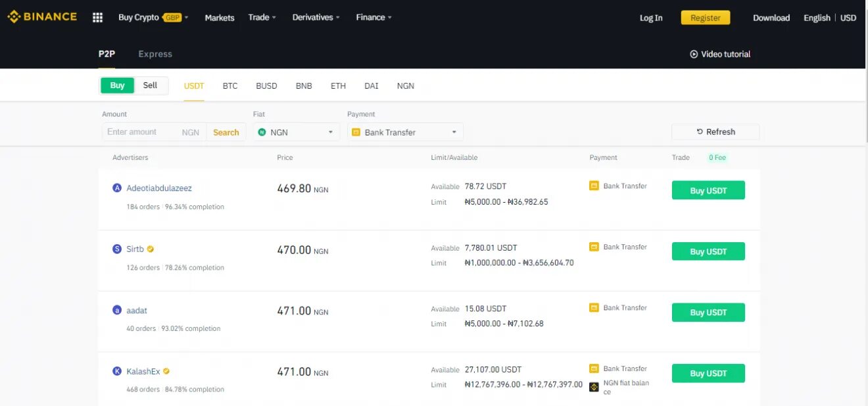Click 468 orders 84.78% completion text
This screenshot has width=868, height=406.
point(175,390)
